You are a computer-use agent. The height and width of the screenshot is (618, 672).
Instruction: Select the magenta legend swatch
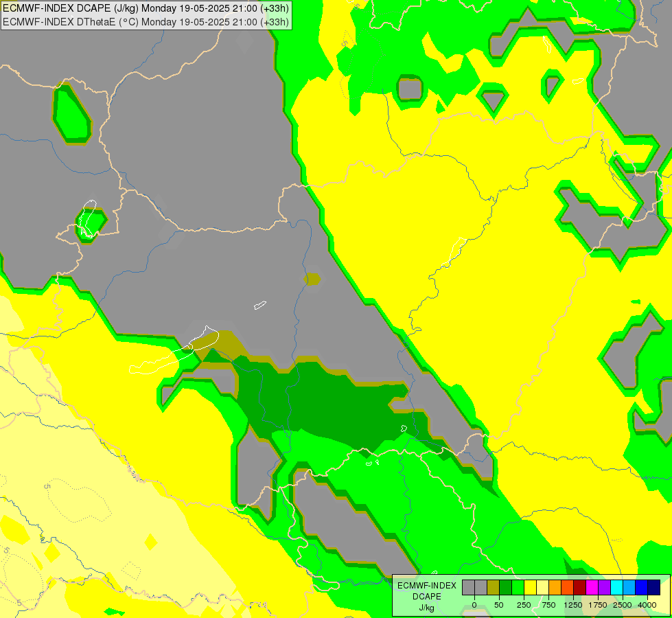click(592, 588)
